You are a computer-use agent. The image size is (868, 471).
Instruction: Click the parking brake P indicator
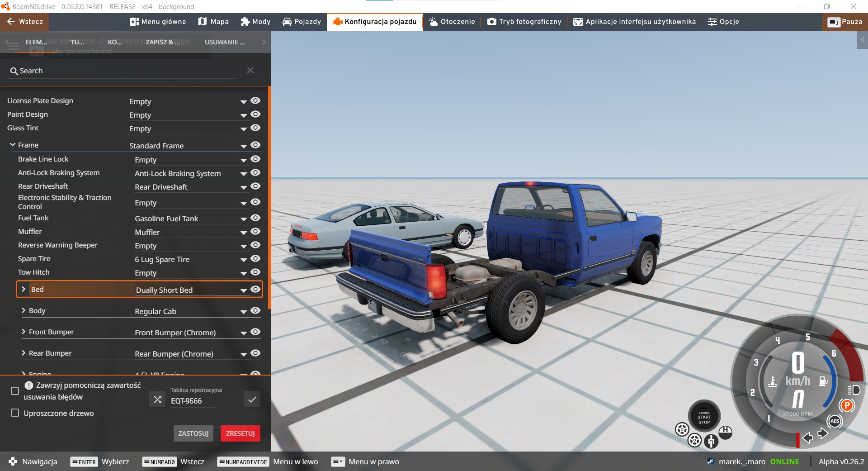pyautogui.click(x=847, y=405)
